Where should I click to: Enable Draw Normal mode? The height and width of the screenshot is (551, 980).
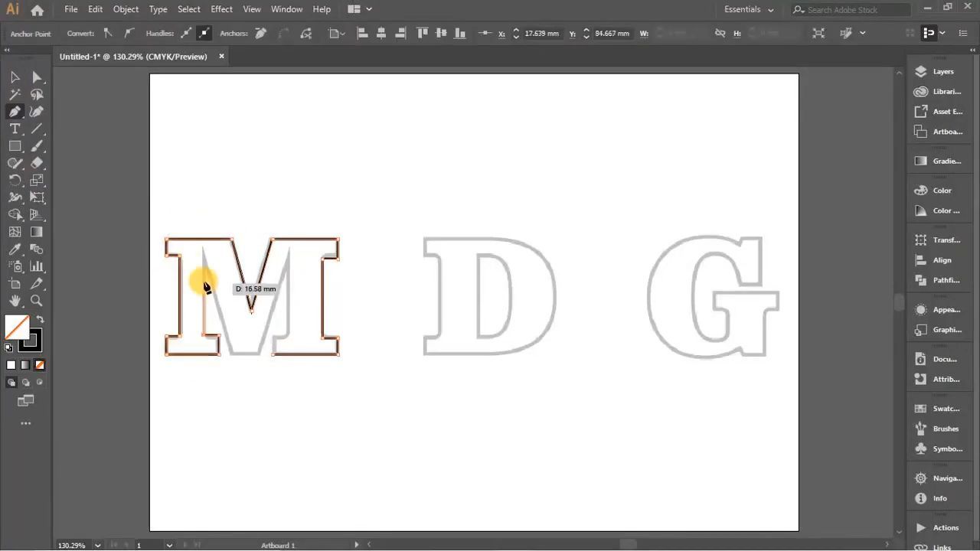[x=11, y=382]
